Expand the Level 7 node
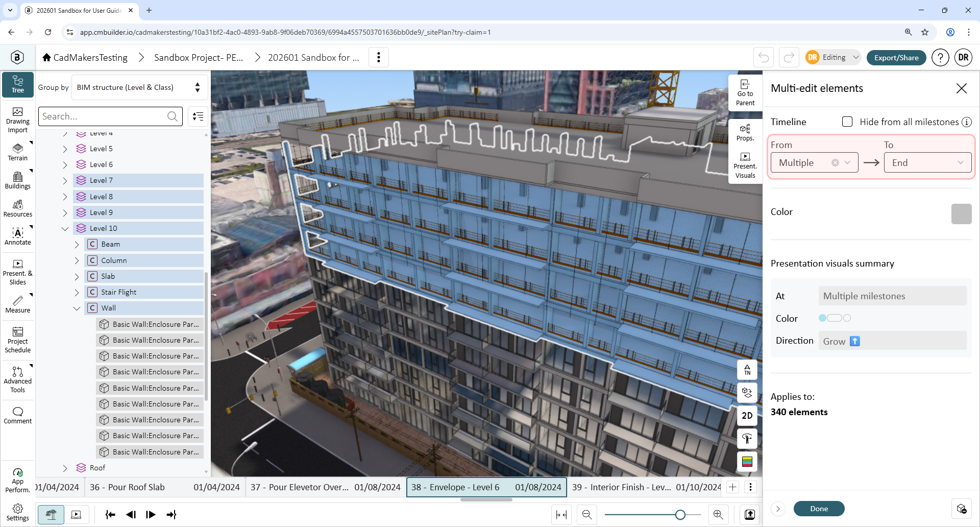This screenshot has height=527, width=980. click(65, 181)
